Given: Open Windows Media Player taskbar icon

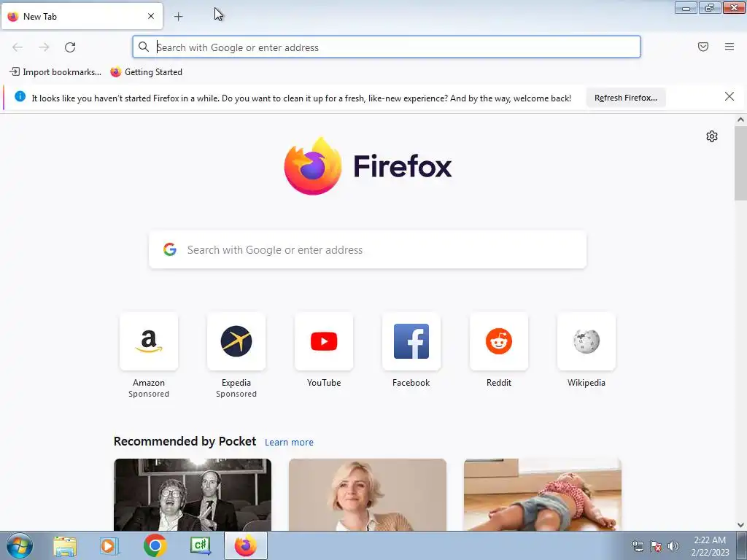Looking at the screenshot, I should [109, 546].
